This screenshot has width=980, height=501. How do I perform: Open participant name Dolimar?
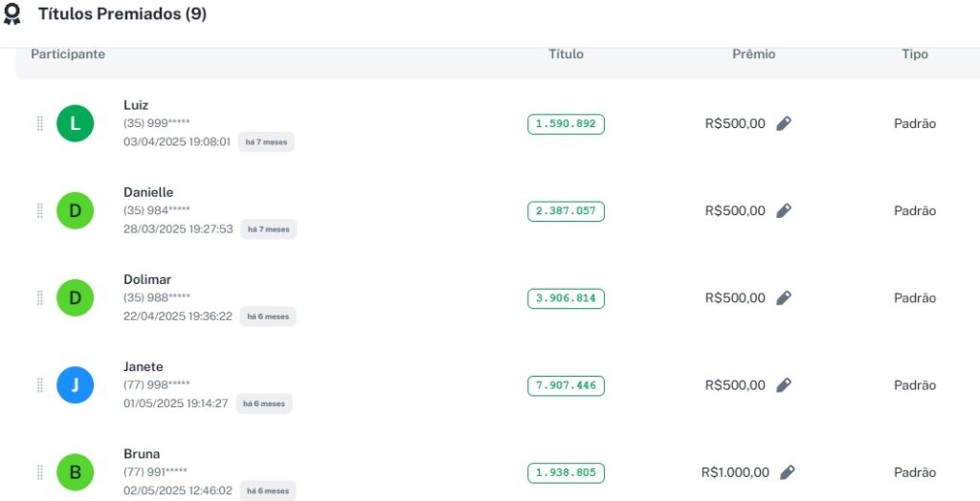(x=147, y=279)
